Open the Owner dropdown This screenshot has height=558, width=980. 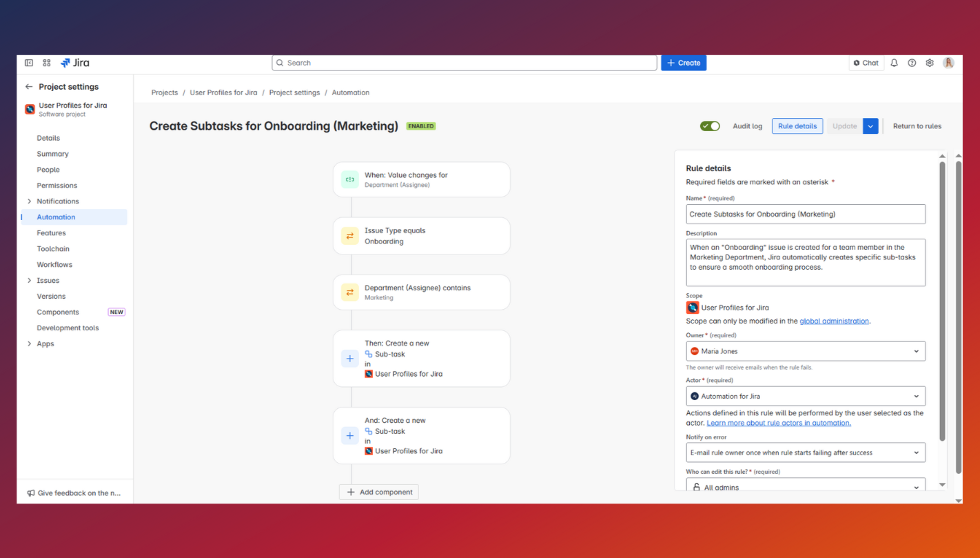click(806, 351)
